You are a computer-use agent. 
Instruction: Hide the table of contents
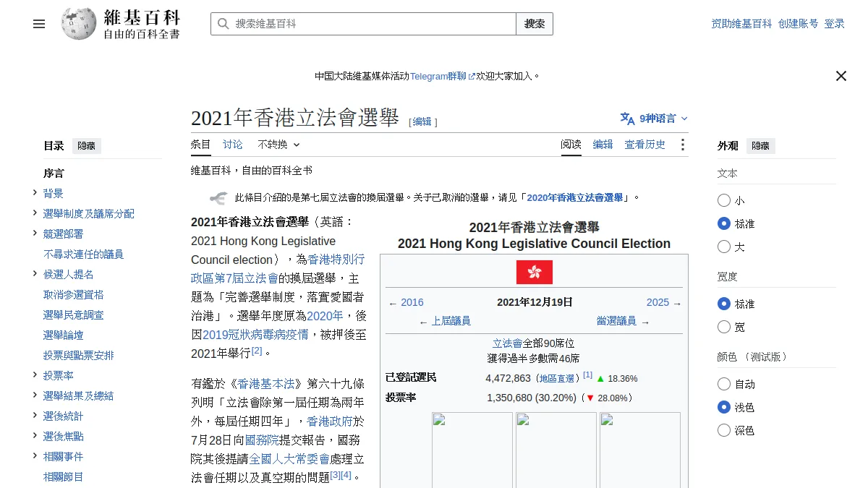tap(86, 146)
